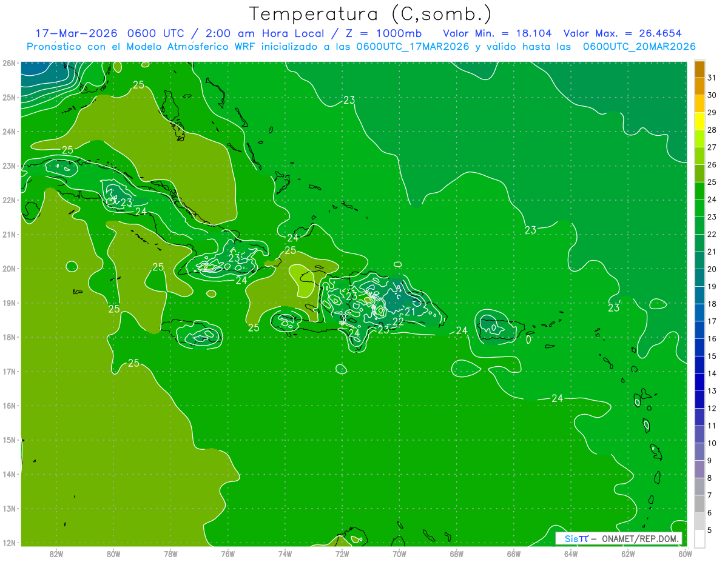Click the '20N' latitude axis label
This screenshot has height=562, width=728.
click(x=9, y=269)
